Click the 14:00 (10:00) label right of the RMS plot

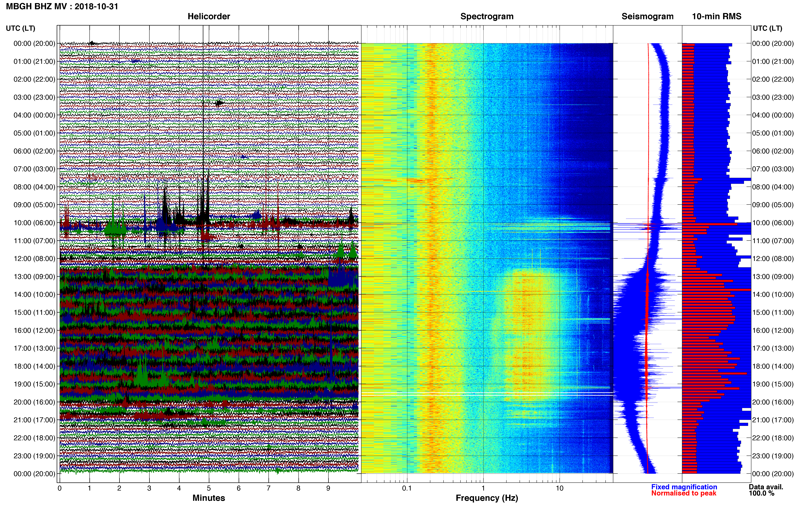click(773, 295)
